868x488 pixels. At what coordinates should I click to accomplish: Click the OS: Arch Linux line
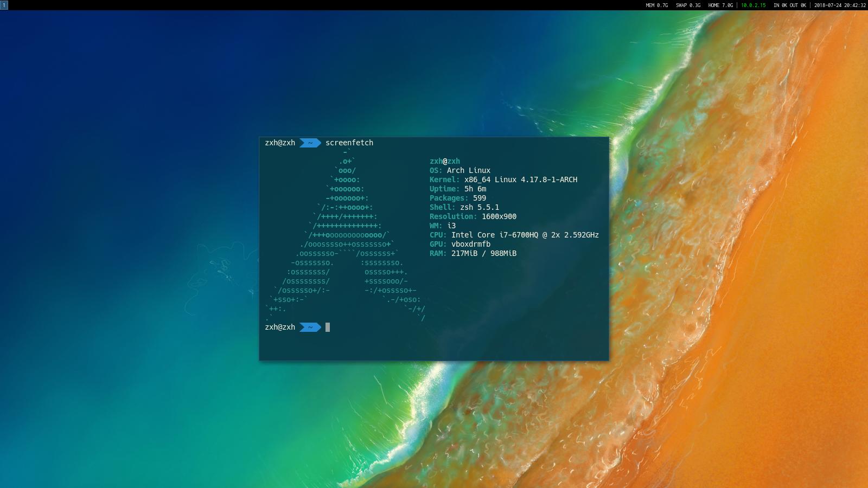(x=460, y=170)
